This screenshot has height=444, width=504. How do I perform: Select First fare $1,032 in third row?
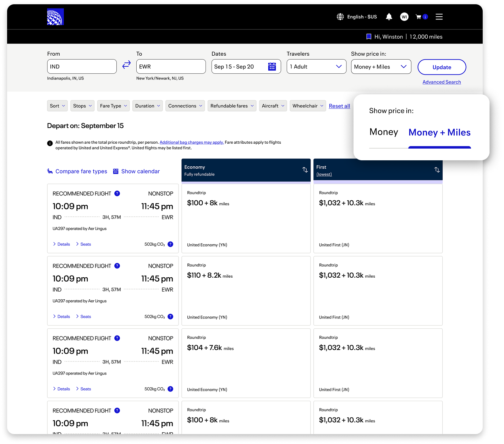tap(378, 363)
